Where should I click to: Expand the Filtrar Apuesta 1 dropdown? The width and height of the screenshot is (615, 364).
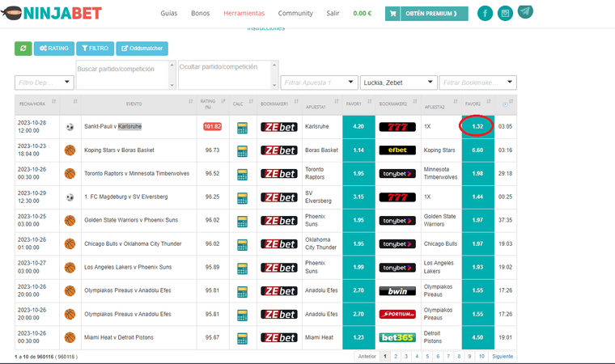click(x=320, y=83)
